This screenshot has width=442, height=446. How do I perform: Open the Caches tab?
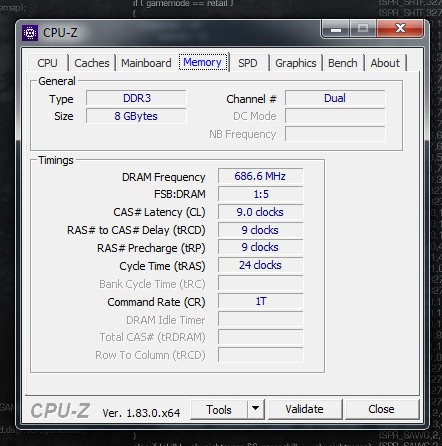[92, 63]
